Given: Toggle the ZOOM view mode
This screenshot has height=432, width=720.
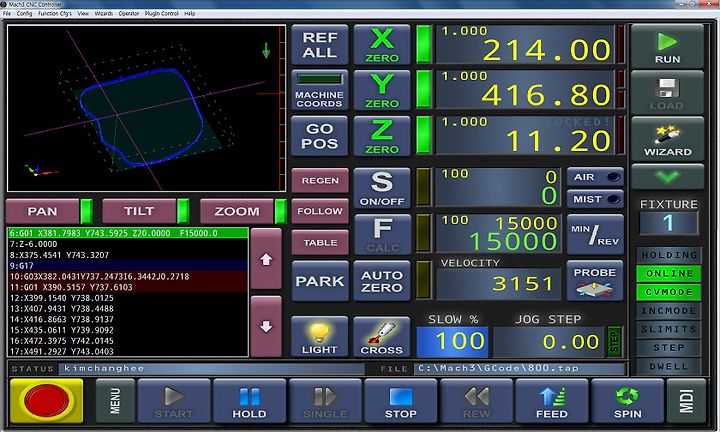Looking at the screenshot, I should [243, 211].
